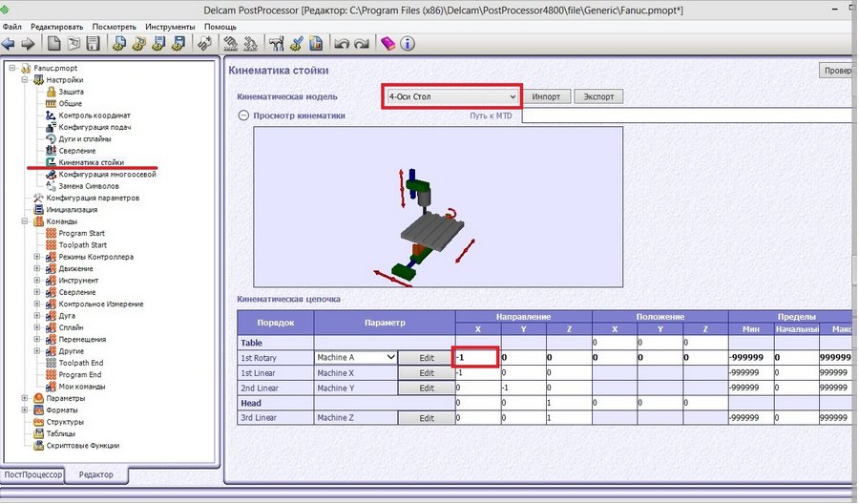Image resolution: width=859 pixels, height=504 pixels.
Task: Expand the Режимы Контроллера node
Action: pos(37,257)
